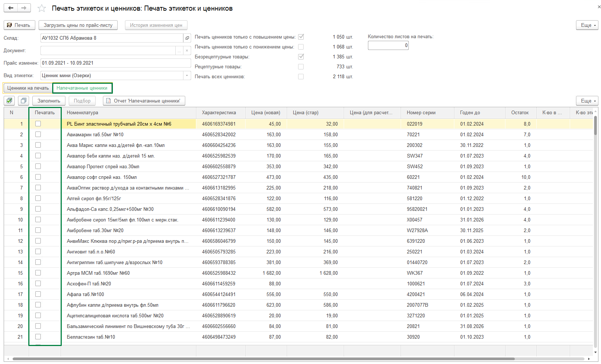
Task: Switch to Напечатанные ценники tab
Action: pyautogui.click(x=82, y=88)
